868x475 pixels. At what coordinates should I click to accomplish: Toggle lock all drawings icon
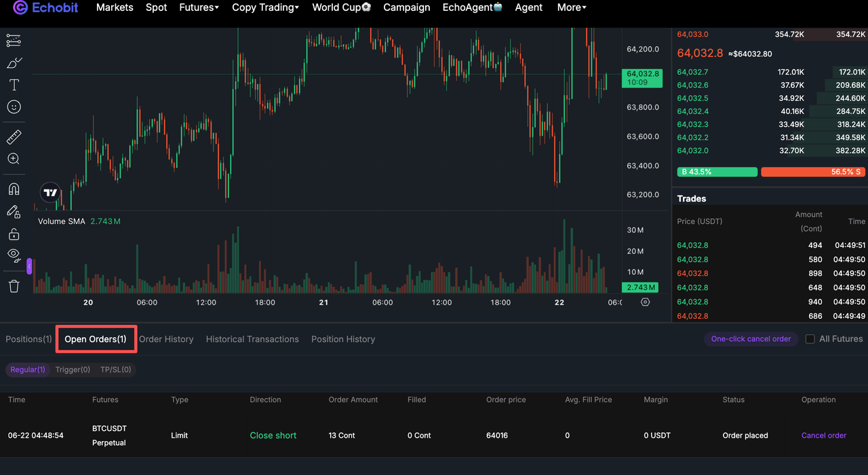pos(14,234)
